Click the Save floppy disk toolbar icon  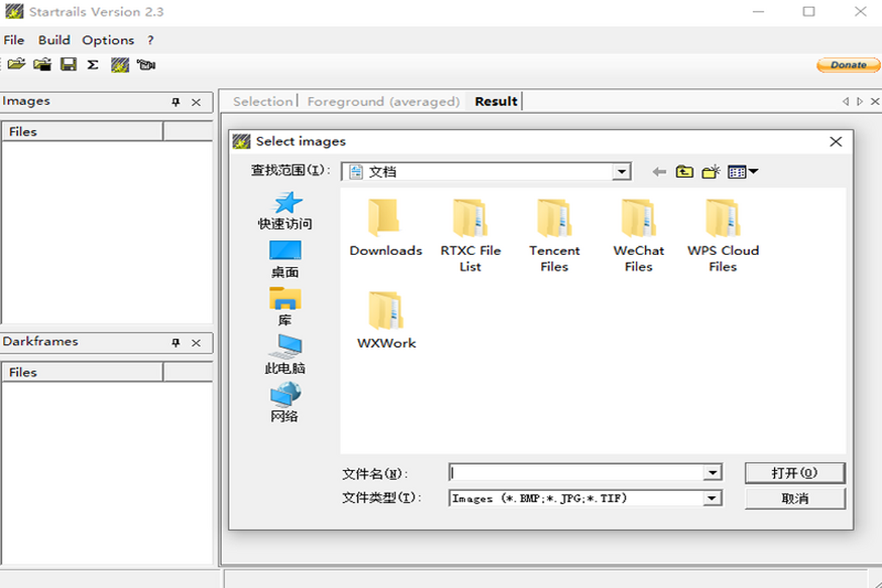coord(68,65)
